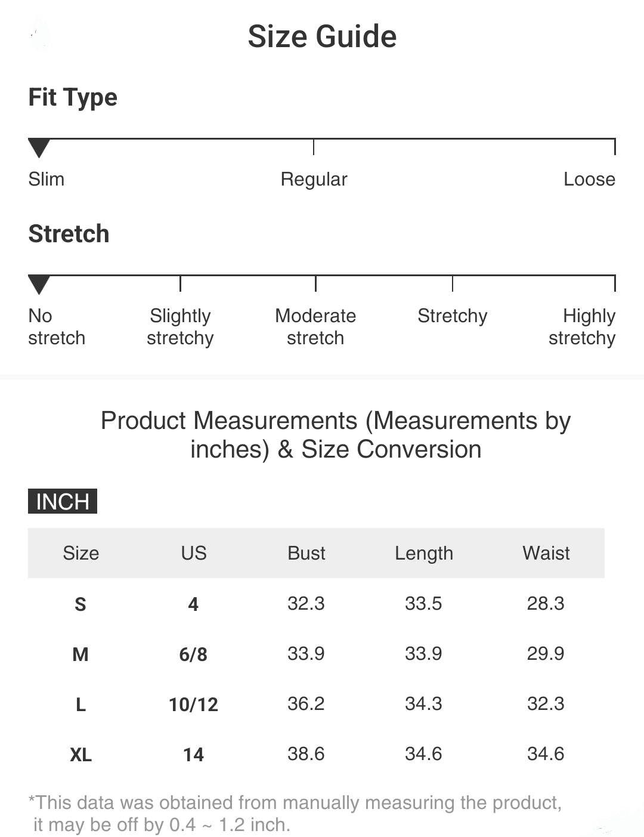Click the Size column header
Viewport: 644px width, 837px height.
coord(81,553)
